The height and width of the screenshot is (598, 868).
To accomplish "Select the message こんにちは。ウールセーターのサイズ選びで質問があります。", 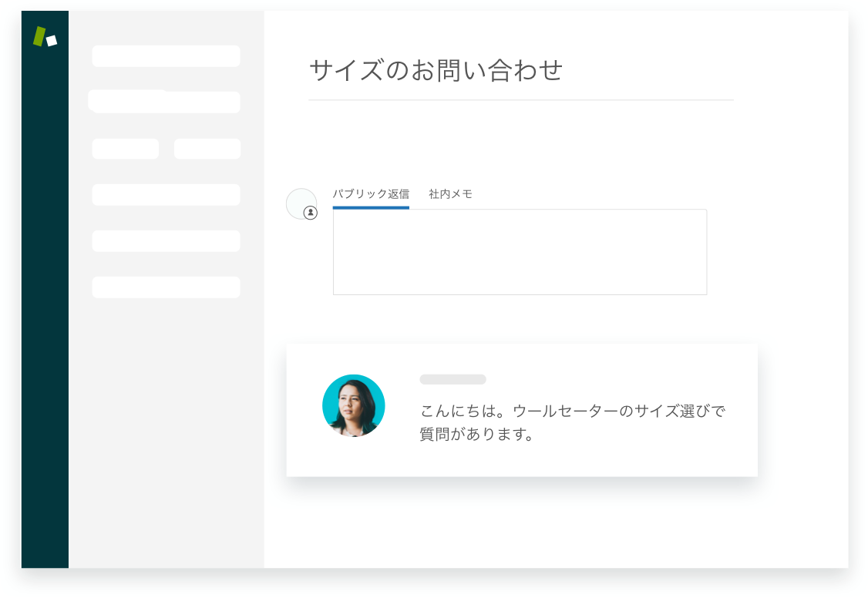I will [x=573, y=422].
